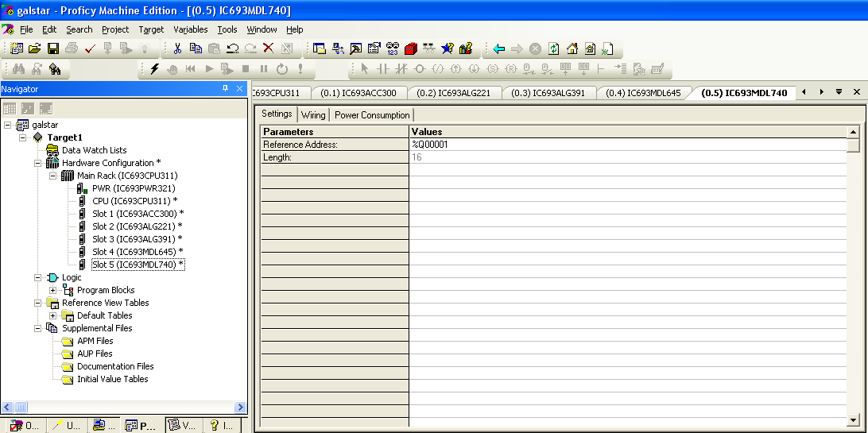Pin the Navigator panel with pushpin
The image size is (868, 433).
pos(225,88)
